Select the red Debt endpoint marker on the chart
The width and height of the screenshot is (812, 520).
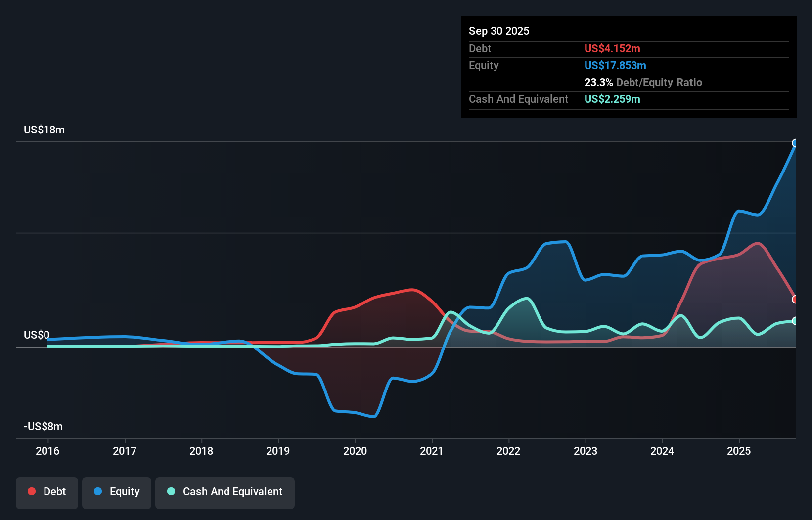795,299
